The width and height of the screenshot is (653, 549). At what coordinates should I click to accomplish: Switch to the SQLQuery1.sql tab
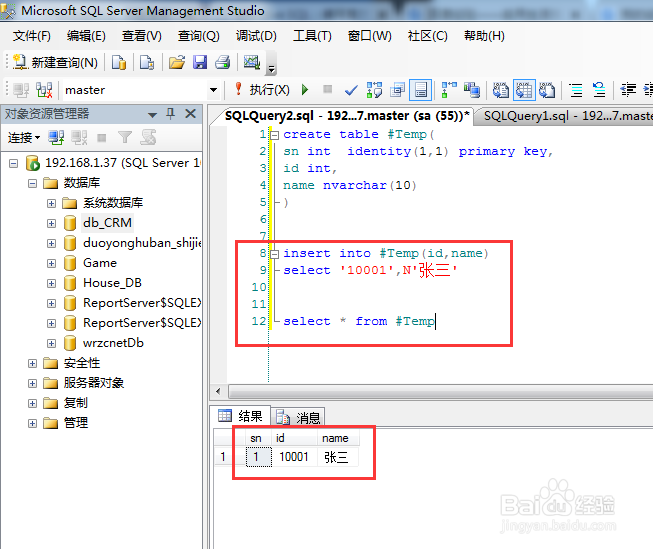(566, 116)
